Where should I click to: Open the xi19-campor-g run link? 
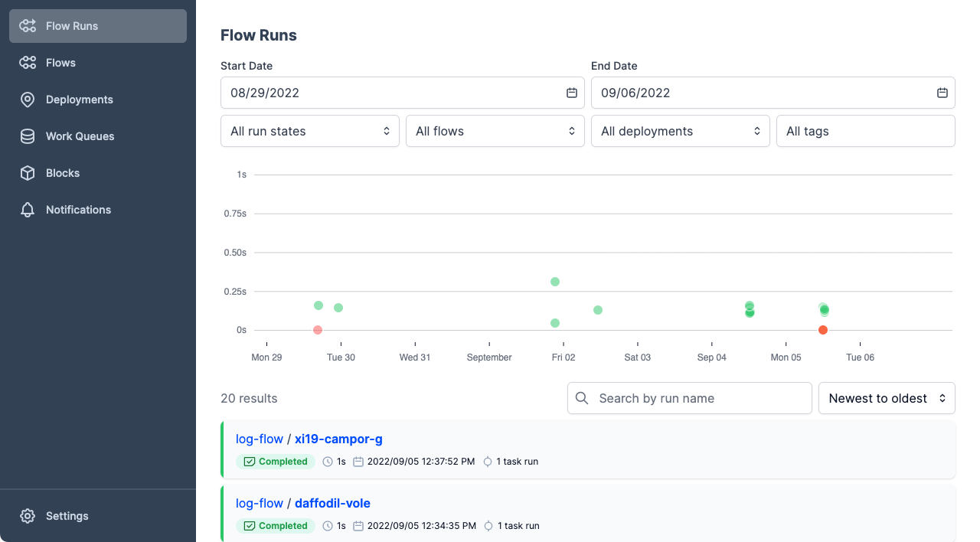(x=338, y=439)
